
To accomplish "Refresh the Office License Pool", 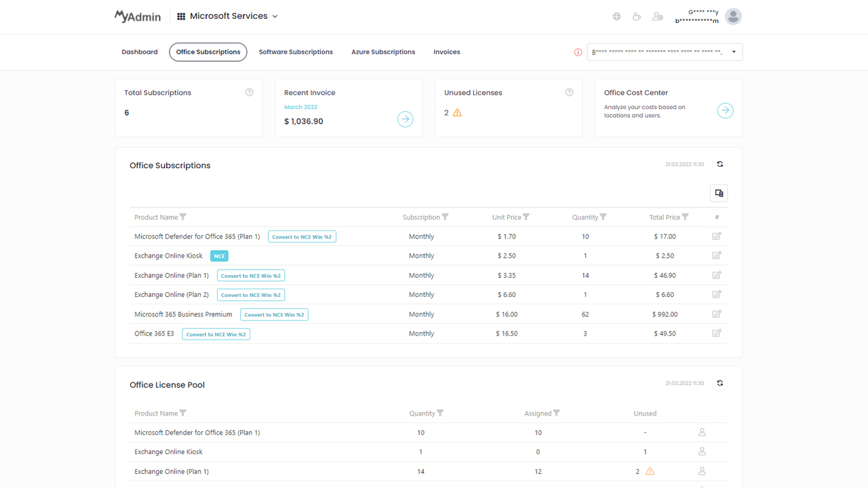I will (x=720, y=383).
